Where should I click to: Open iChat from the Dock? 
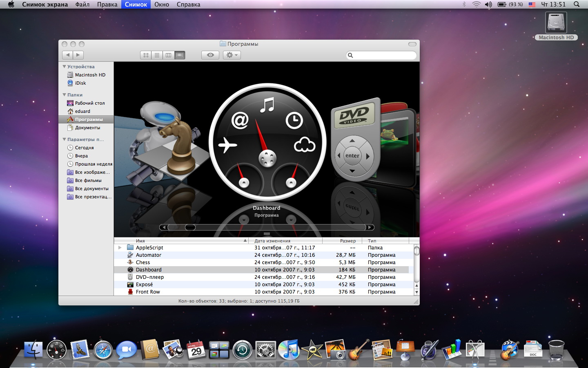pos(126,350)
